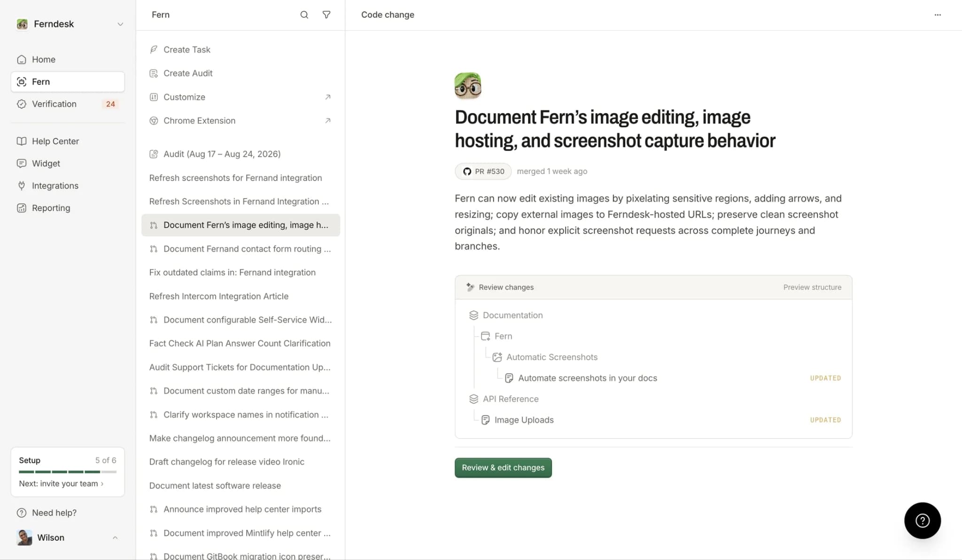The width and height of the screenshot is (962, 560).
Task: Expand the Ferndesk workspace dropdown
Action: click(x=120, y=24)
